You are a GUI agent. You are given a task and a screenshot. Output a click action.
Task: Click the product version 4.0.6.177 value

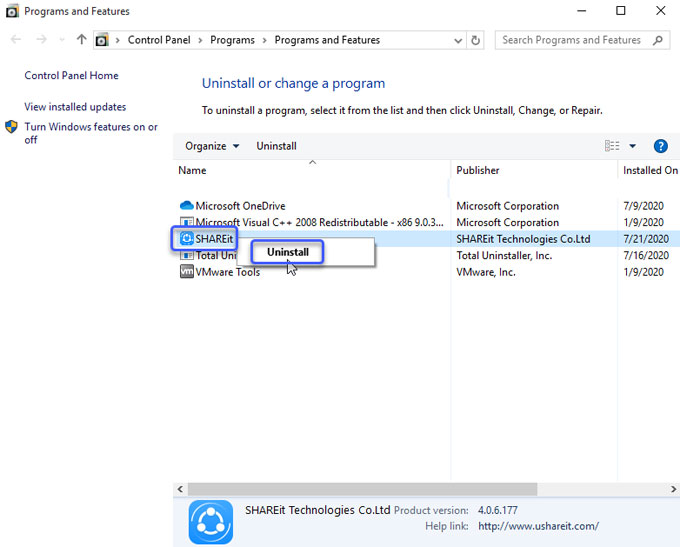[497, 510]
